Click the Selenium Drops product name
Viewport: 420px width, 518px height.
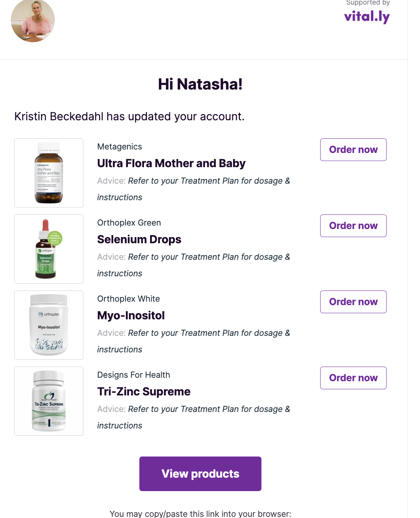pos(139,239)
